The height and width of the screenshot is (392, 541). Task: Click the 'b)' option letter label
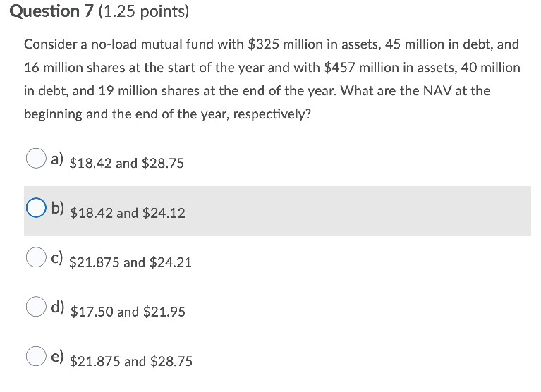58,208
